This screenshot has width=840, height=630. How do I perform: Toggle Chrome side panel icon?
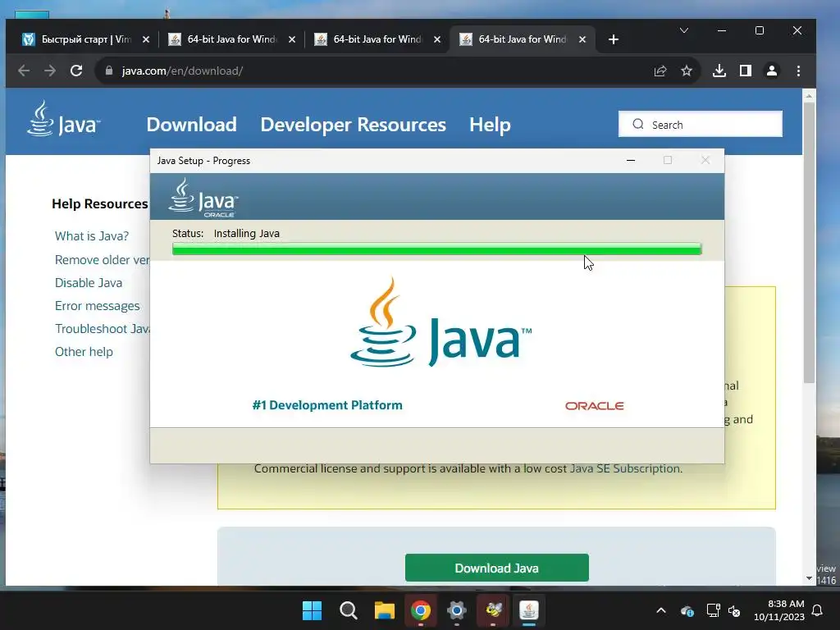(x=745, y=71)
